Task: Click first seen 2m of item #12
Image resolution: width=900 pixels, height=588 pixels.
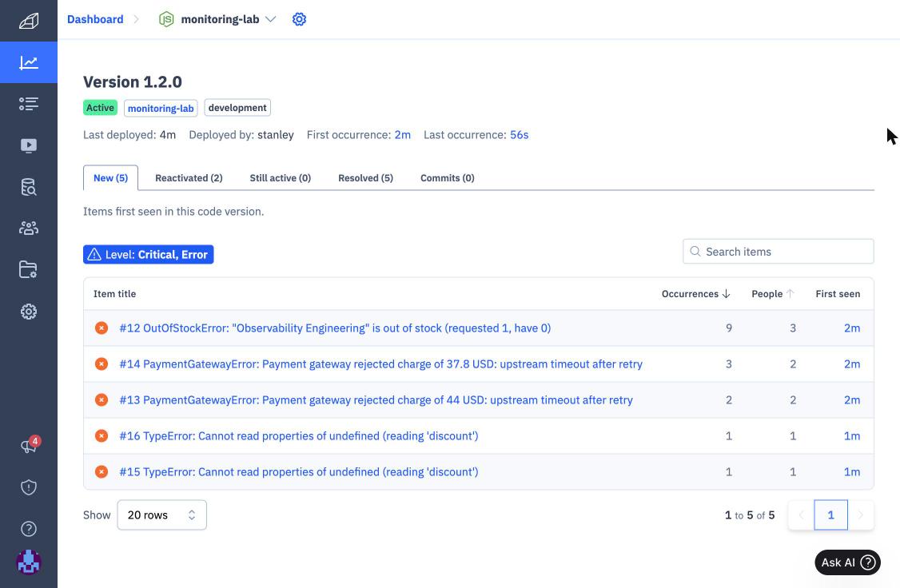Action: 852,328
